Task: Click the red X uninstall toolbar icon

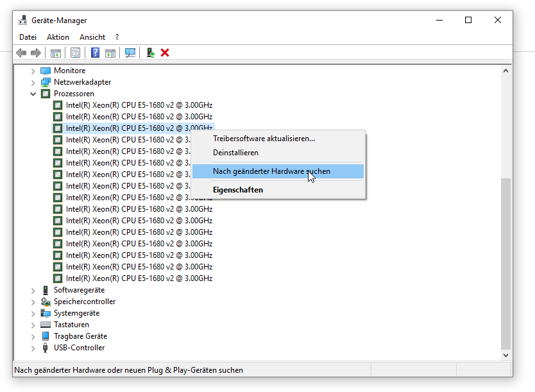Action: coord(165,53)
